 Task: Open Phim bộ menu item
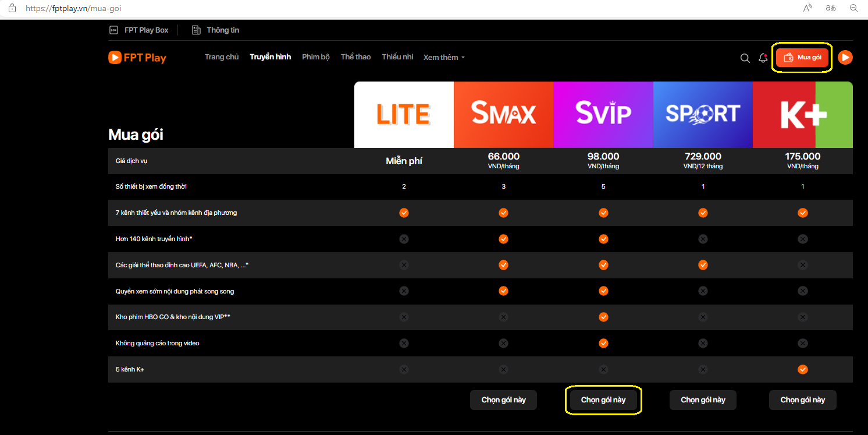pos(316,57)
